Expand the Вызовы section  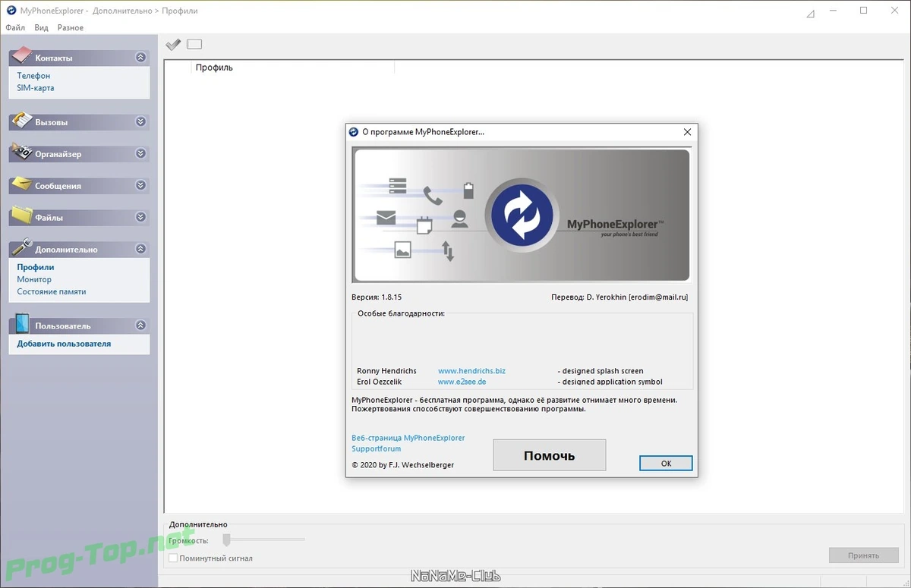coord(140,121)
